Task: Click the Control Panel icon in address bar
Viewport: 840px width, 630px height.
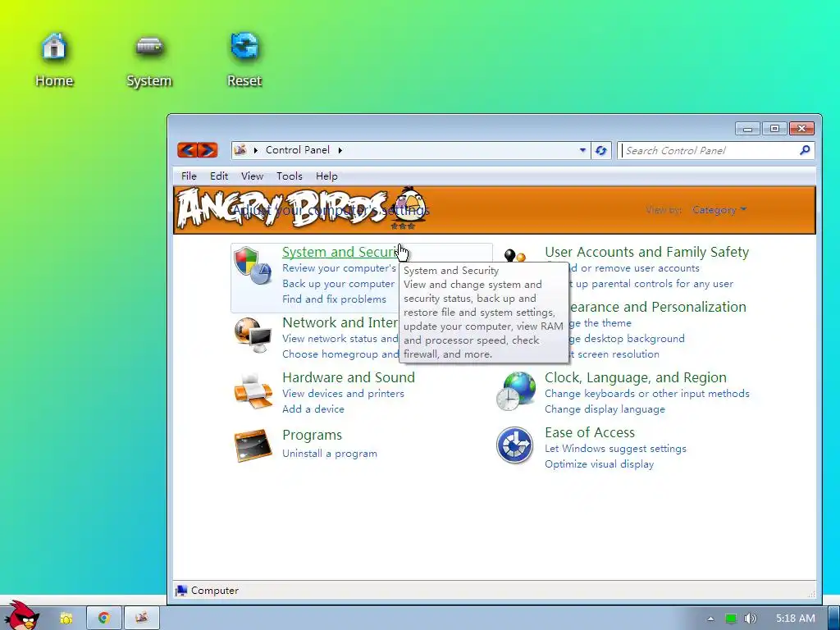Action: [240, 150]
